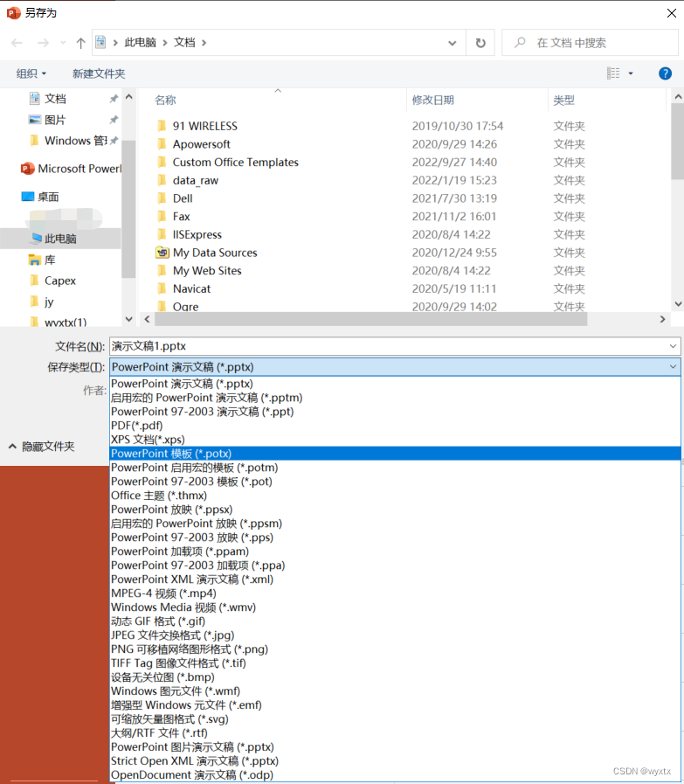Choose PDF(*.pdf) save type
The image size is (684, 784).
395,426
